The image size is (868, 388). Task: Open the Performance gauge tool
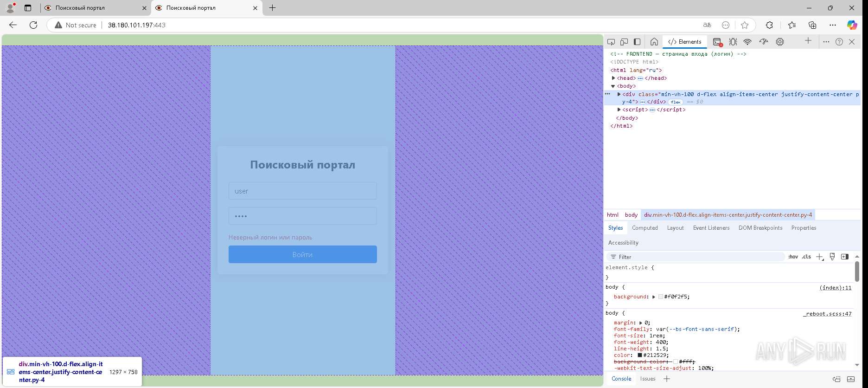(x=764, y=42)
